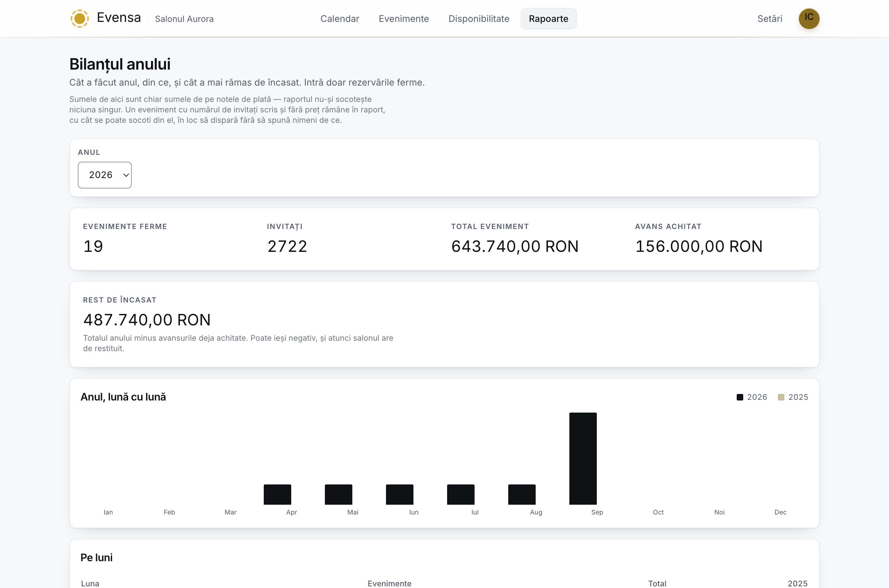Click the AVANS ACHITAT label

(x=668, y=226)
